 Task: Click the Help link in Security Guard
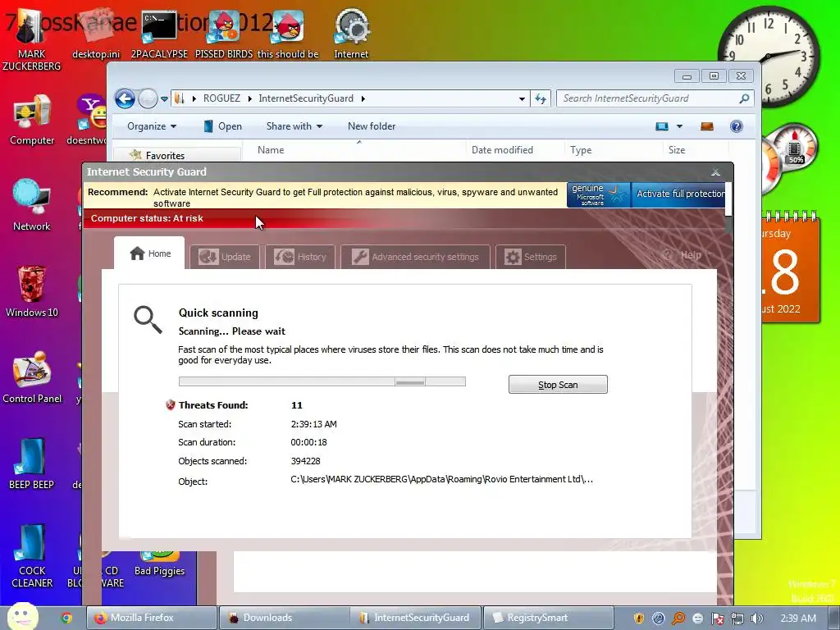pyautogui.click(x=682, y=255)
